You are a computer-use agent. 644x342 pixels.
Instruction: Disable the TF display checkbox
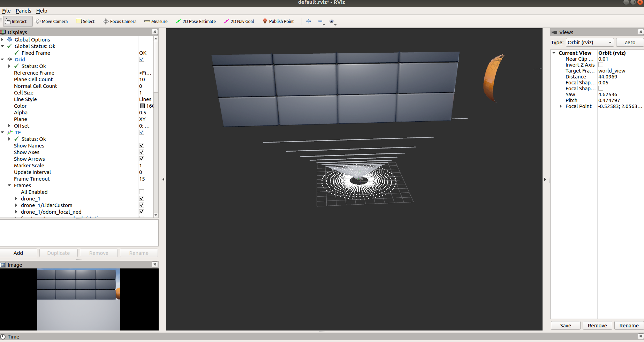pos(142,132)
